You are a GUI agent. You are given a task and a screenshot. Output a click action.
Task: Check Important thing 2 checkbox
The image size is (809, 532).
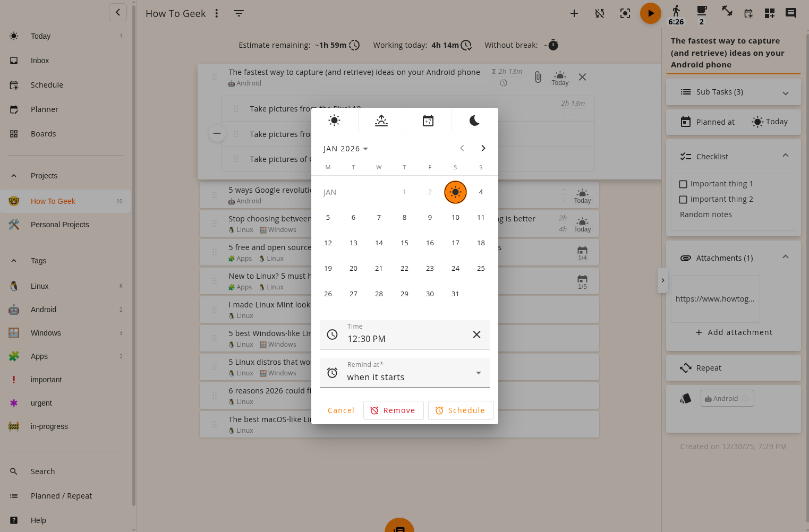[x=683, y=200]
